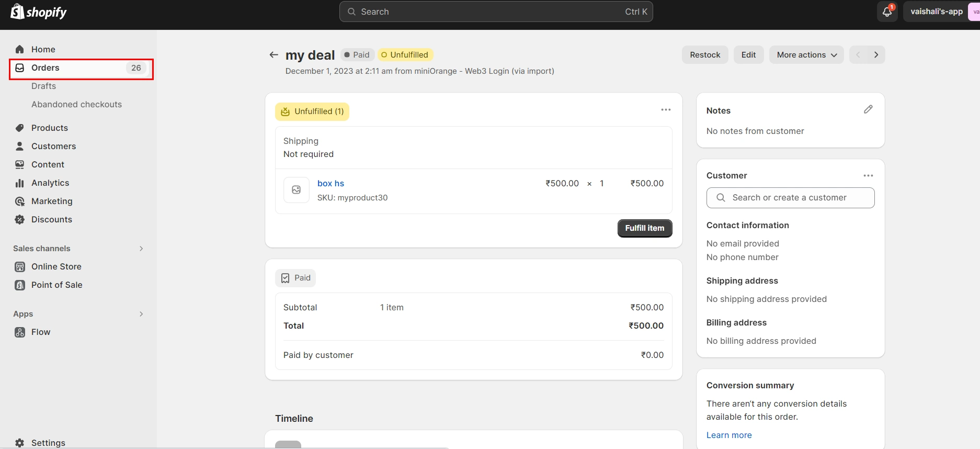Click the Point of Sale icon
980x449 pixels.
point(20,285)
